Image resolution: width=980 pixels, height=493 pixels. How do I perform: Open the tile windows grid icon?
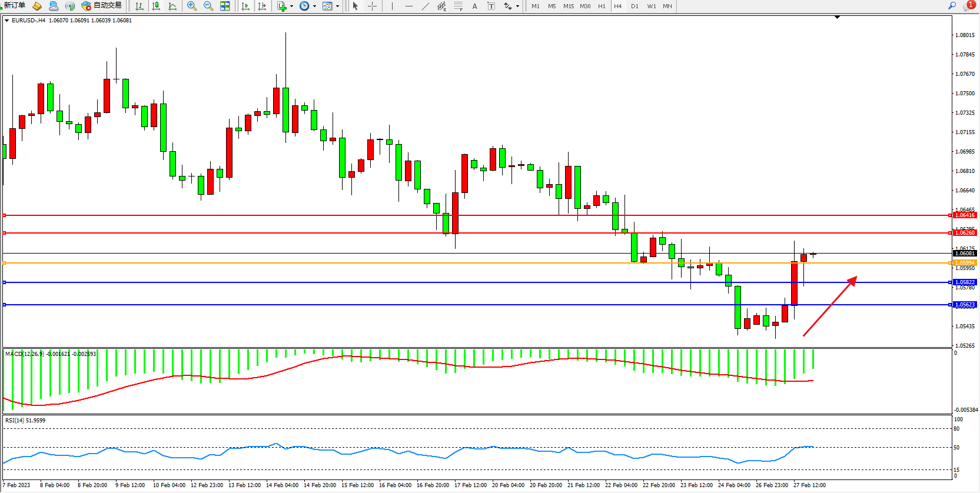(225, 6)
